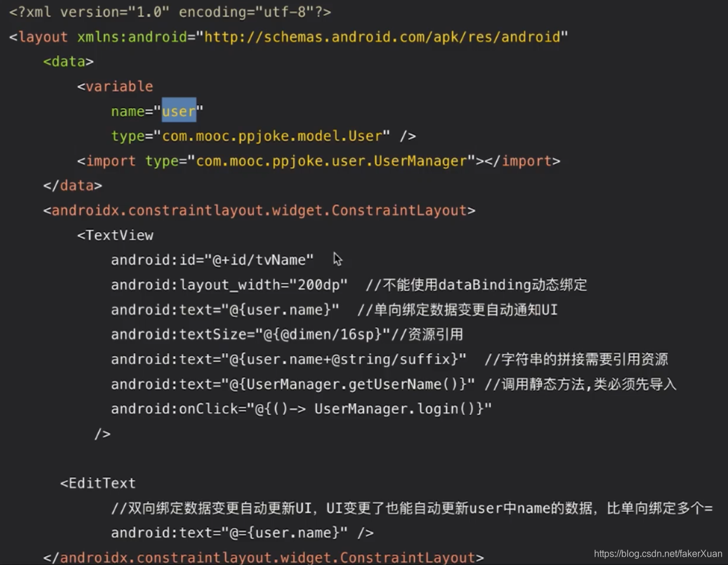The width and height of the screenshot is (728, 565).
Task: Click android:layout_width="200dp" attribute
Action: click(229, 285)
